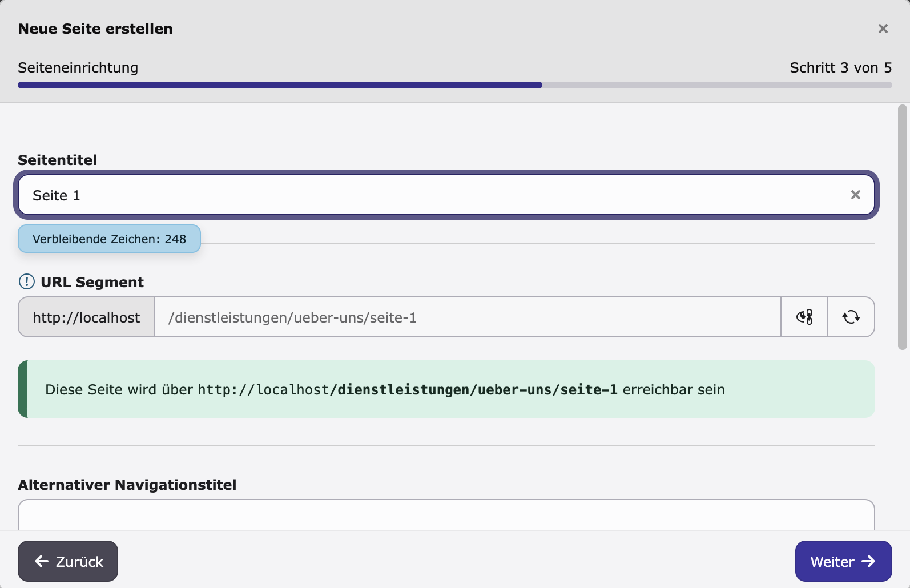Regenerate URL segment with circular arrows icon
This screenshot has height=588, width=910.
tap(851, 317)
